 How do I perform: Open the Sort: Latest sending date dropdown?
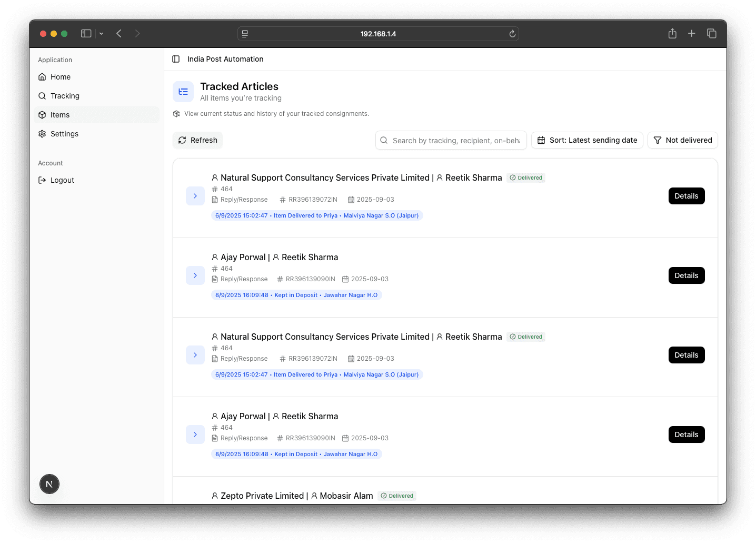(x=586, y=140)
